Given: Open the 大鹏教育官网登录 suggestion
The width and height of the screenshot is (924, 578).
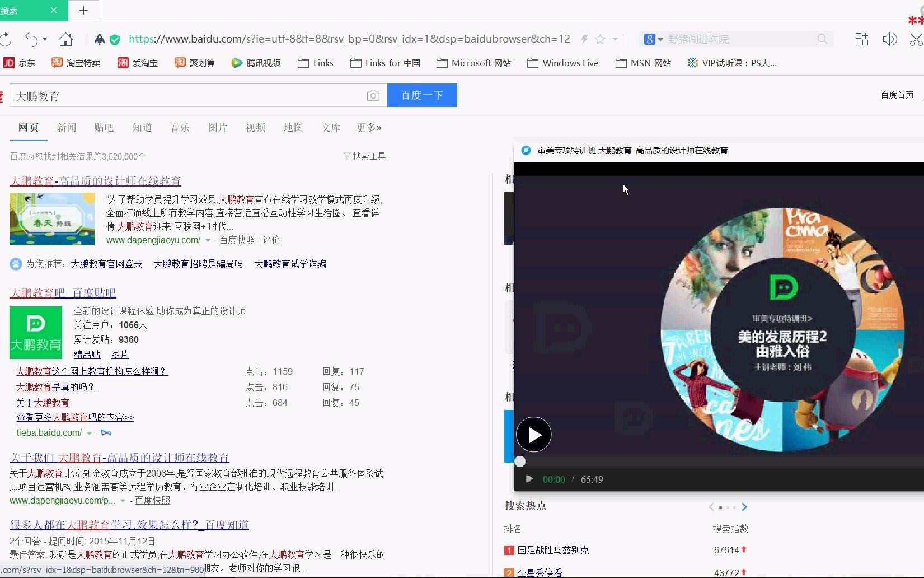Looking at the screenshot, I should click(x=107, y=264).
